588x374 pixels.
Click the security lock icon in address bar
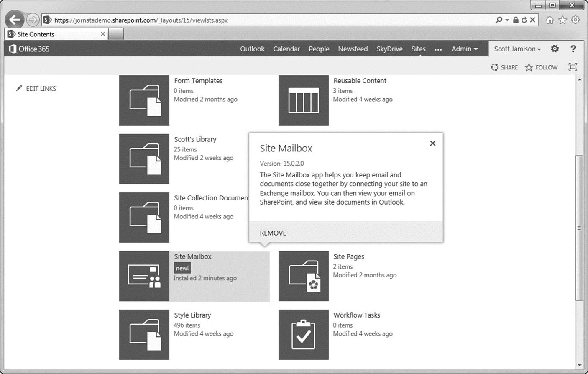(x=516, y=20)
